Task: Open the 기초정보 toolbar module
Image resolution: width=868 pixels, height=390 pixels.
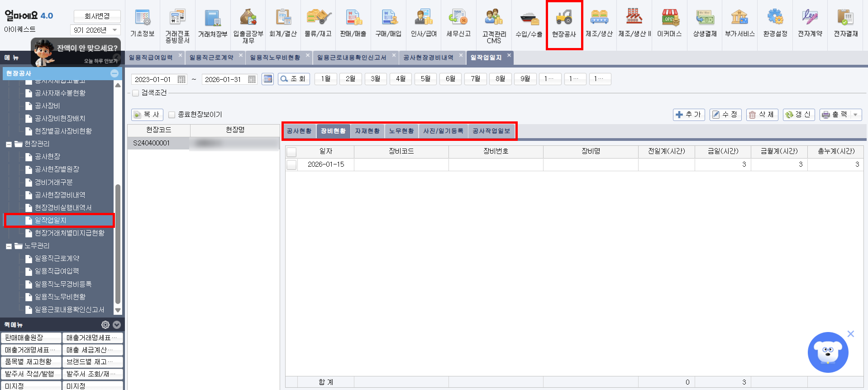Action: click(143, 24)
